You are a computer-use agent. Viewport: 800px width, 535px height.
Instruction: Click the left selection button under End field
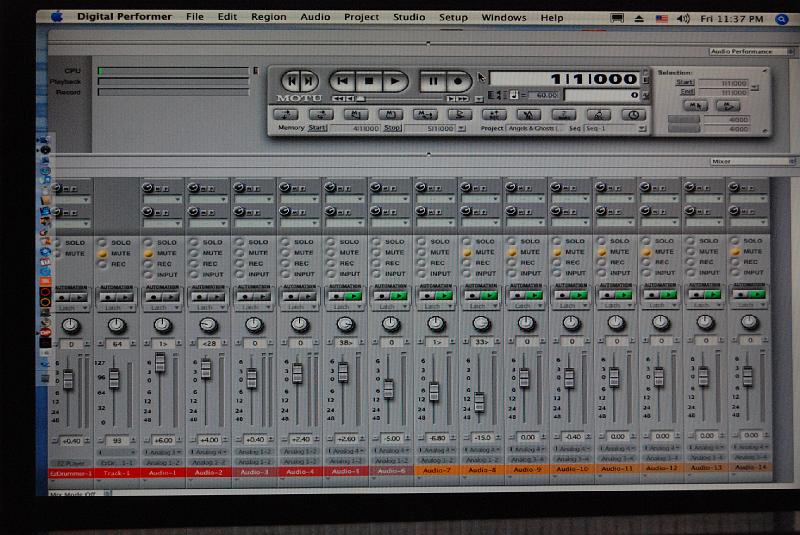(695, 106)
